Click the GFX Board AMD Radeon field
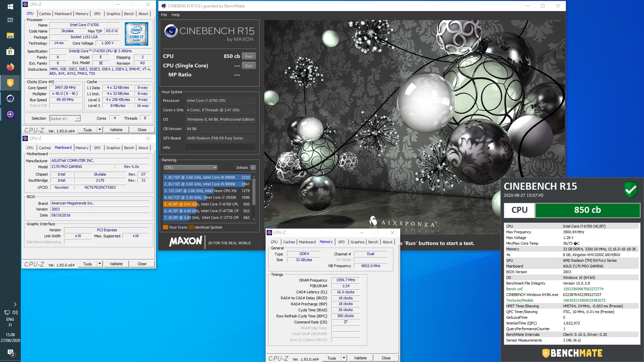644x362 pixels. (x=221, y=138)
